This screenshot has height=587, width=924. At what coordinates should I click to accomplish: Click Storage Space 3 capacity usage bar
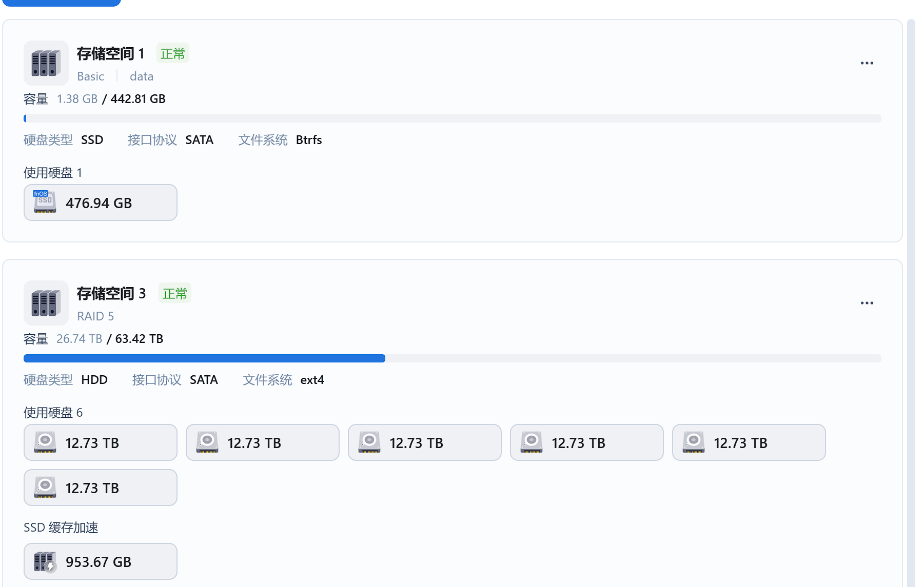click(451, 358)
